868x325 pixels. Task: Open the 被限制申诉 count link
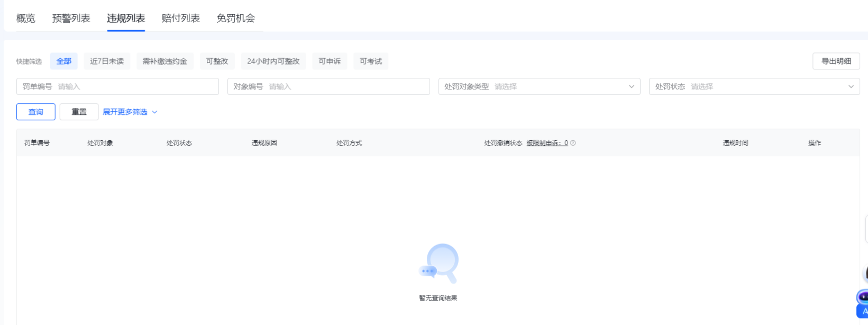547,143
